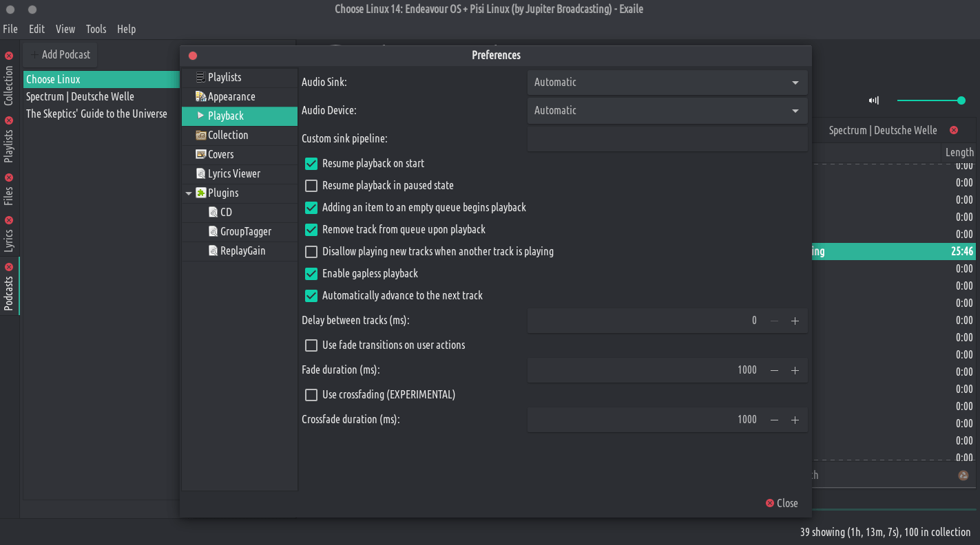Open the Lyrics Viewer plugin icon
Viewport: 980px width, 545px height.
click(200, 174)
